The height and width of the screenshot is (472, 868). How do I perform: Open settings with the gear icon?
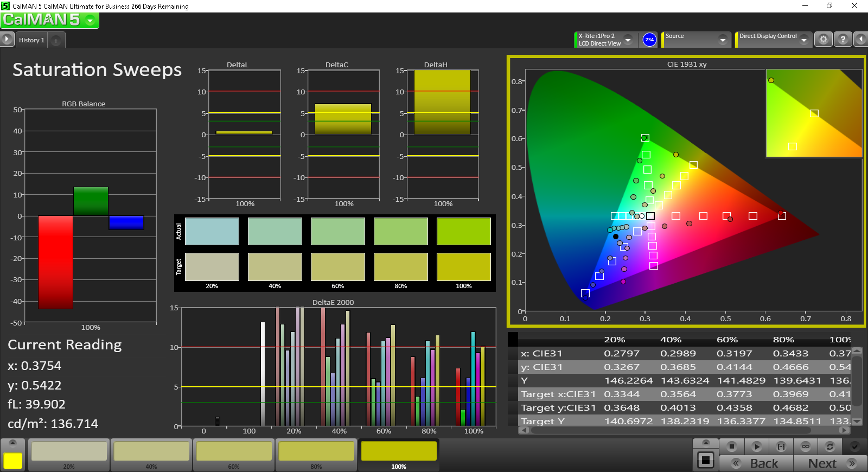(x=824, y=40)
